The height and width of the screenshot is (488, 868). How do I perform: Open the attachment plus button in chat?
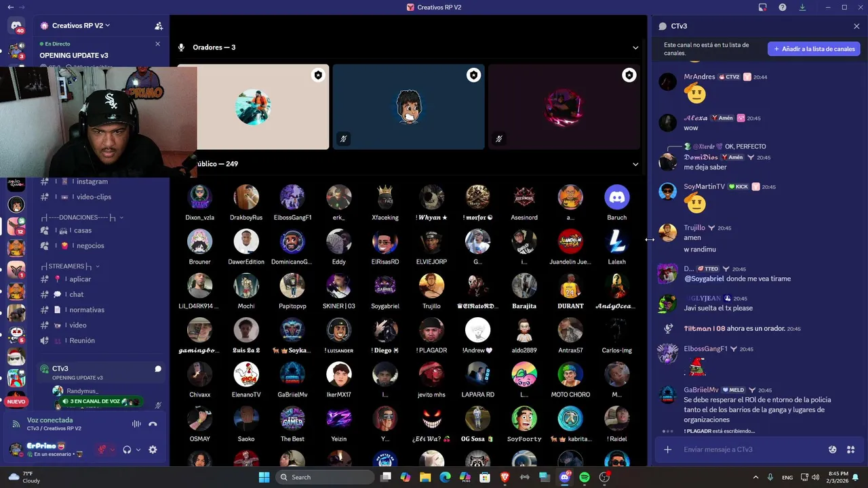pos(668,449)
